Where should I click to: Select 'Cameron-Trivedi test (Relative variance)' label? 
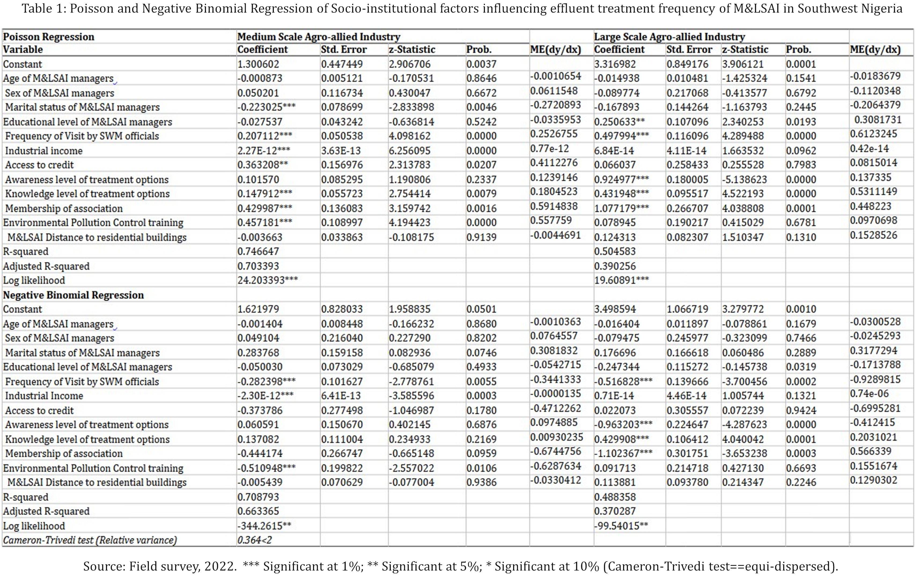pos(90,540)
